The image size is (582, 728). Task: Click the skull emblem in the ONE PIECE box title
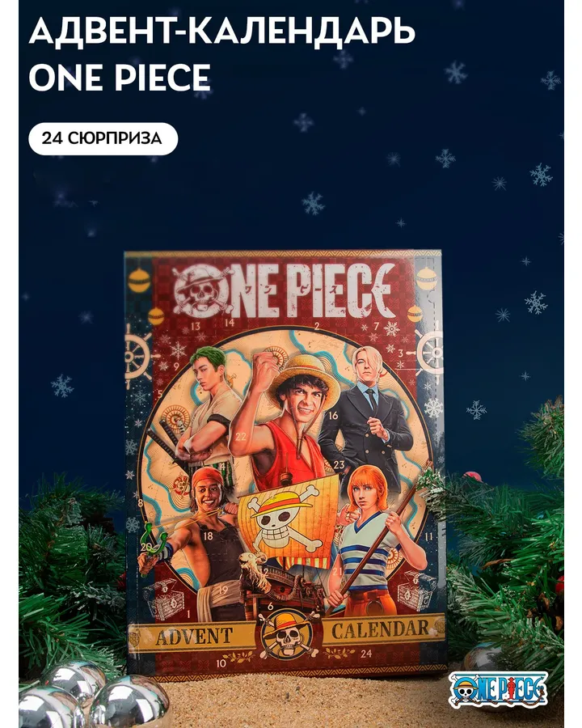coord(200,290)
